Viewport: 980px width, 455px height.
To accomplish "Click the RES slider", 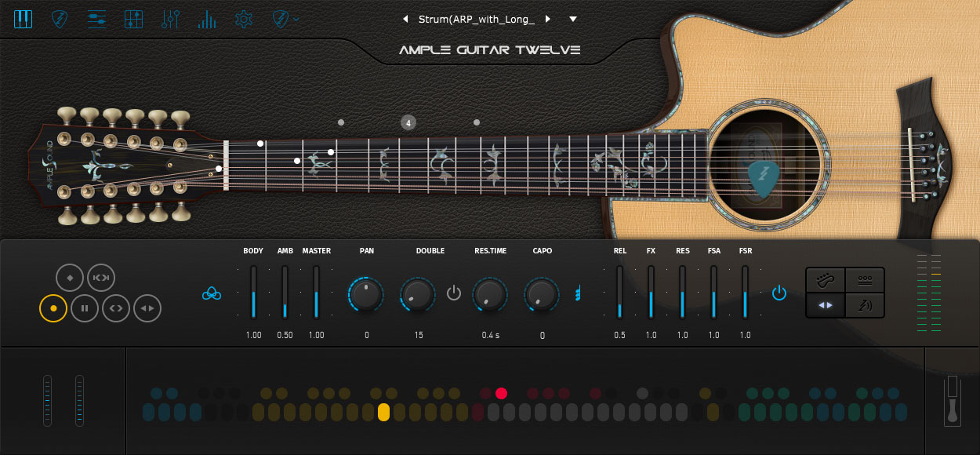I will [x=682, y=292].
